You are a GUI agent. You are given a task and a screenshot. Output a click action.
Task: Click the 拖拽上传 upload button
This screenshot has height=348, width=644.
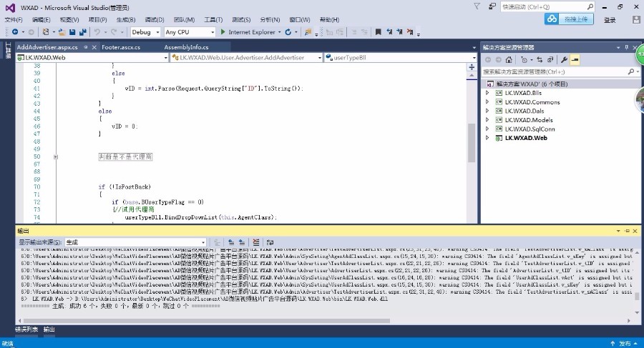coord(570,19)
